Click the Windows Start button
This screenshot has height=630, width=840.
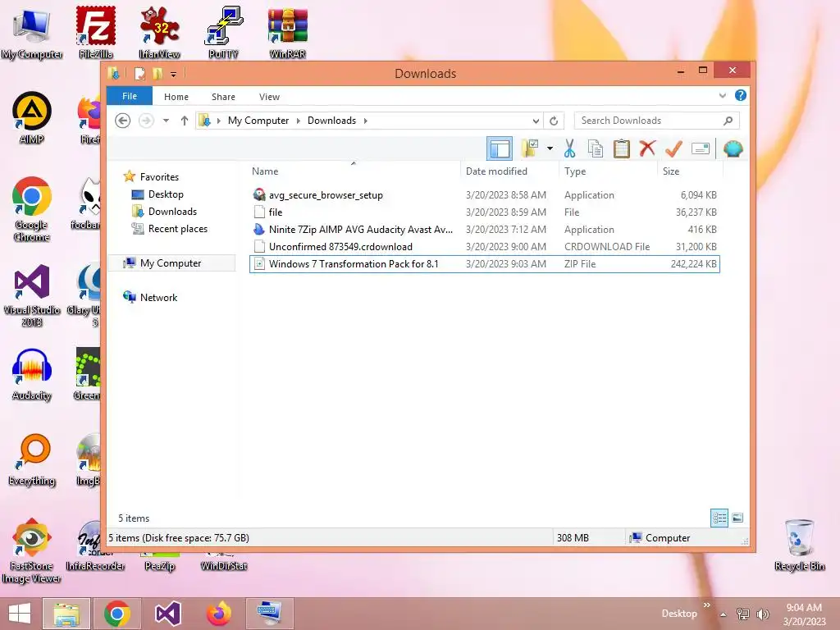(x=20, y=614)
